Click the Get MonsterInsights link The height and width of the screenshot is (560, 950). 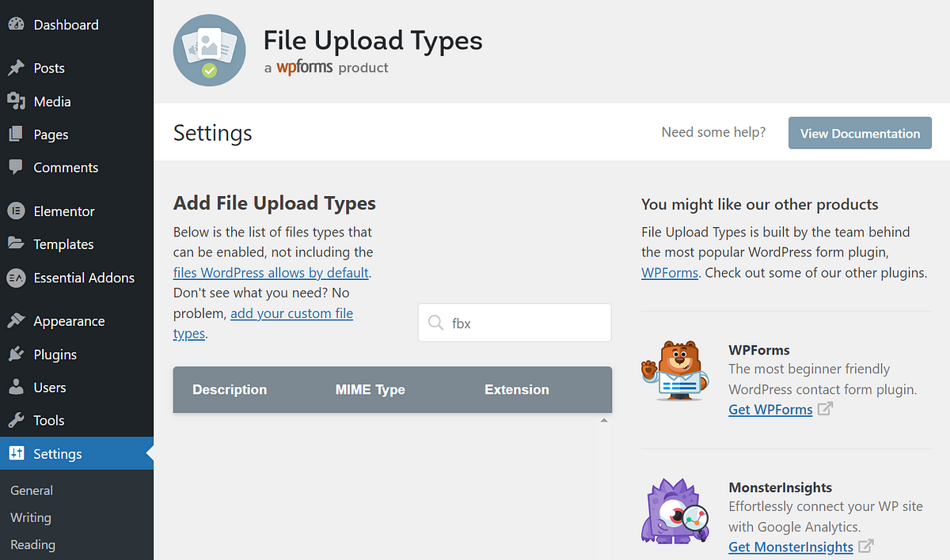point(791,547)
